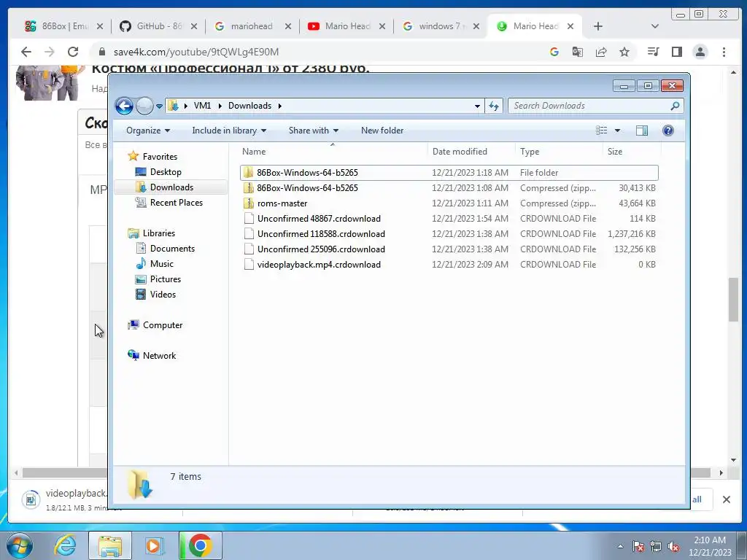The height and width of the screenshot is (560, 747).
Task: Reload the save4k page in Chrome
Action: (x=72, y=52)
